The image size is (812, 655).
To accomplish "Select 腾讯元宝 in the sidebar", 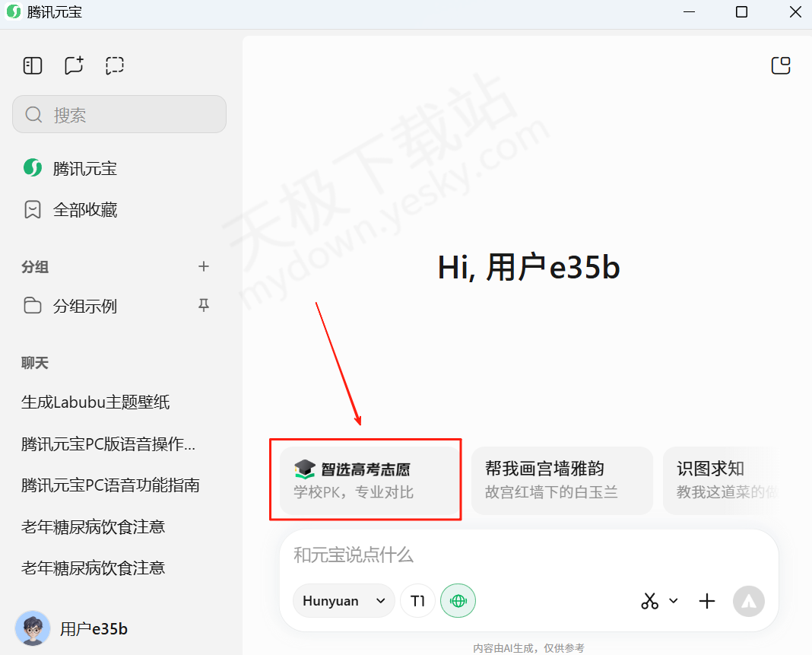I will (84, 169).
